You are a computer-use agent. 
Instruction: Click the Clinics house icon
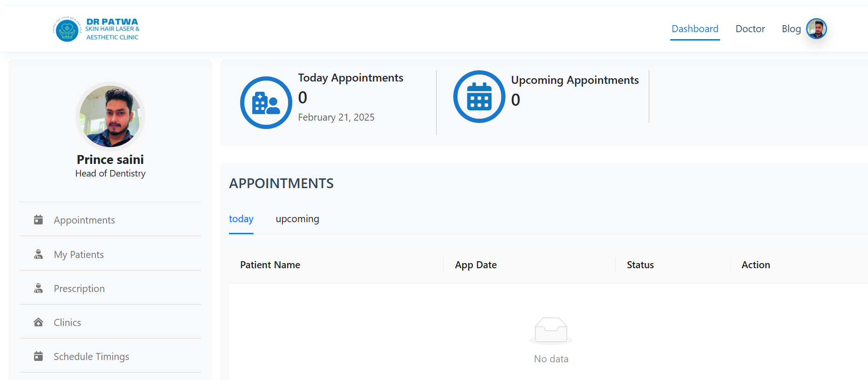pos(39,322)
